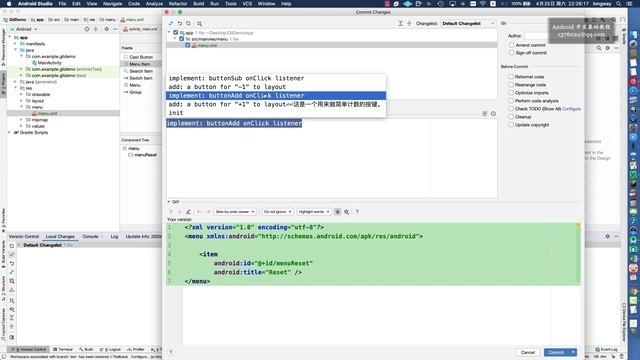Open the Do not ignore dropdown
The image size is (640, 360).
[x=278, y=212]
